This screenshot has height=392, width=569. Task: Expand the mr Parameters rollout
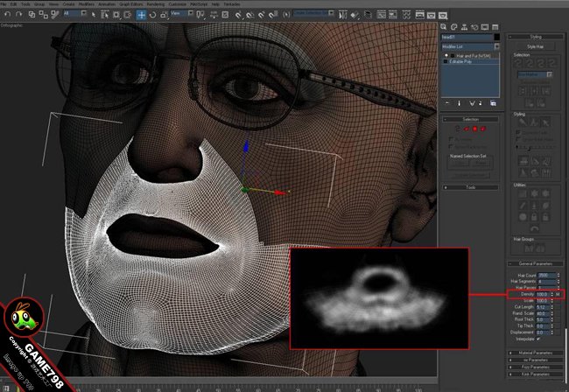(535, 360)
